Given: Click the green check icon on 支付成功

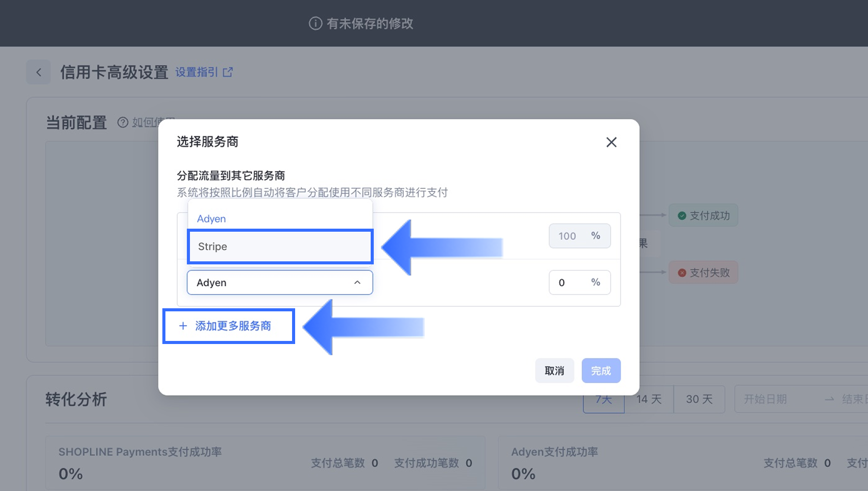Looking at the screenshot, I should (x=682, y=216).
